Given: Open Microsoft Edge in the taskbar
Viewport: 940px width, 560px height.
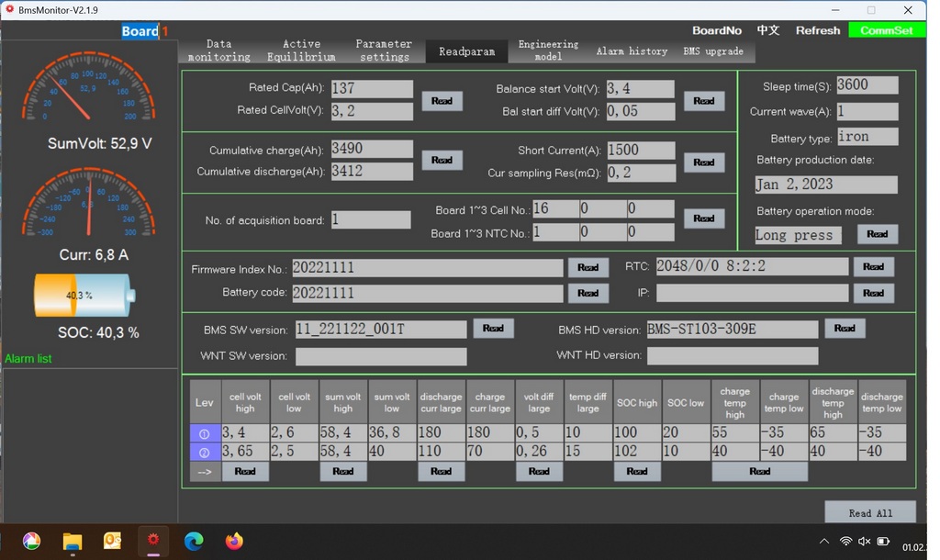Looking at the screenshot, I should tap(194, 542).
